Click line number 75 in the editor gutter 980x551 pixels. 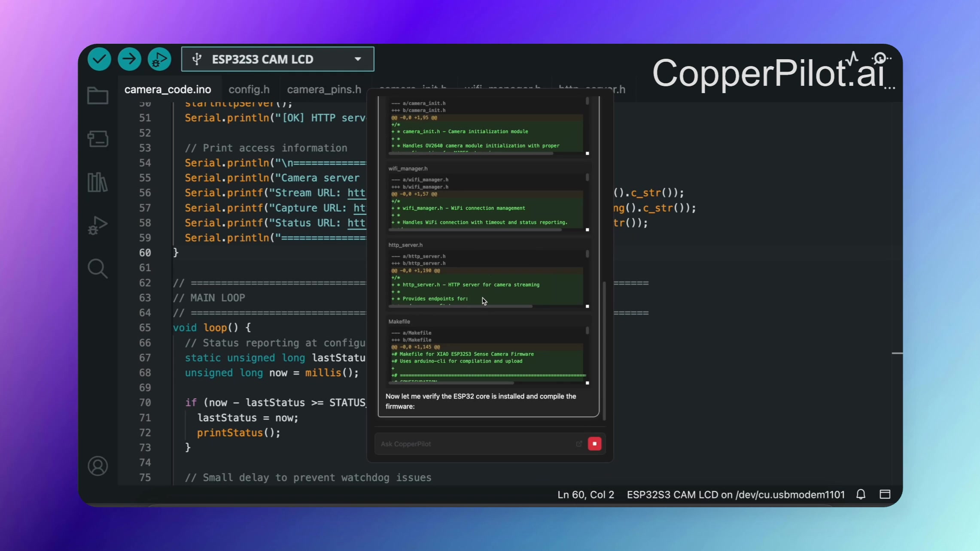tap(145, 478)
